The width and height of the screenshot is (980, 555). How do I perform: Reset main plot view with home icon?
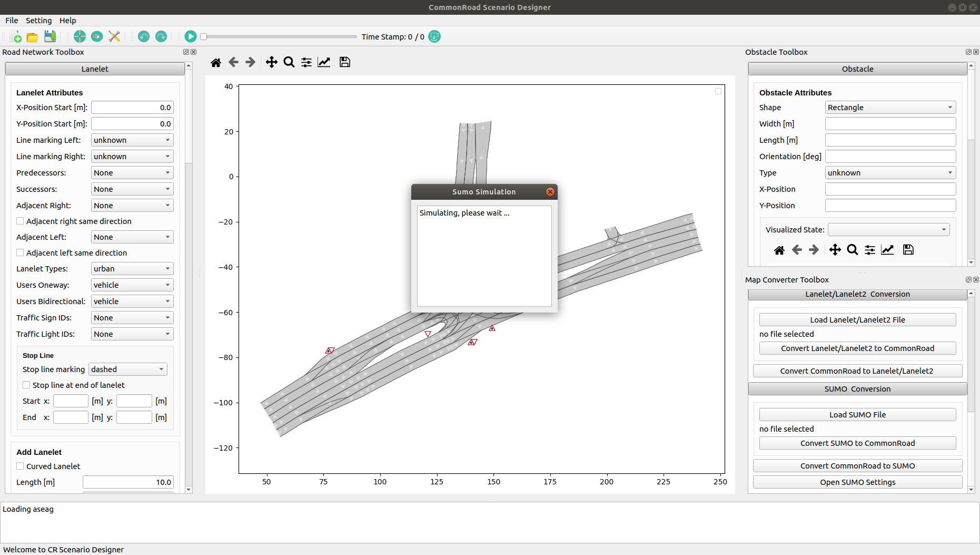coord(215,63)
